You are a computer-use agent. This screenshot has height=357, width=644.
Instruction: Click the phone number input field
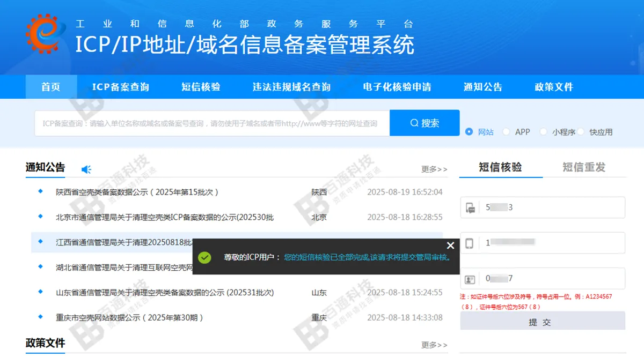[x=543, y=243]
